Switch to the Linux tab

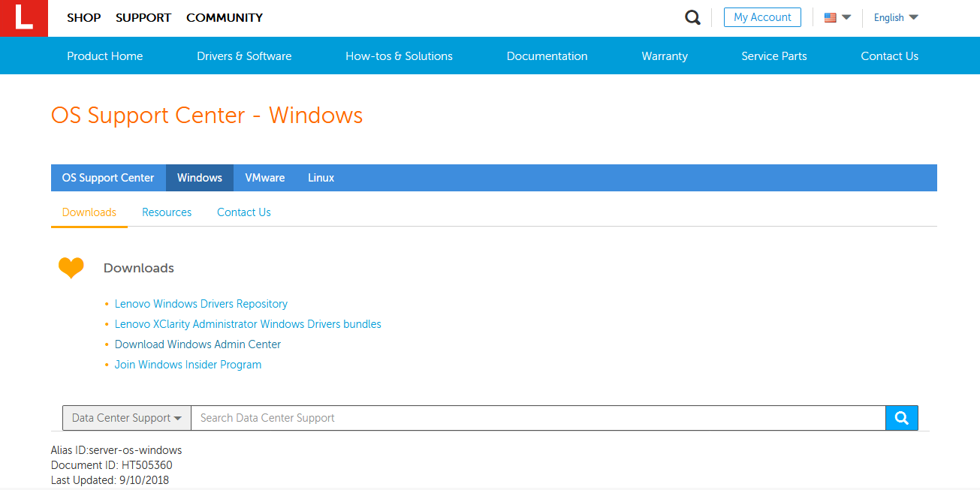pos(321,178)
